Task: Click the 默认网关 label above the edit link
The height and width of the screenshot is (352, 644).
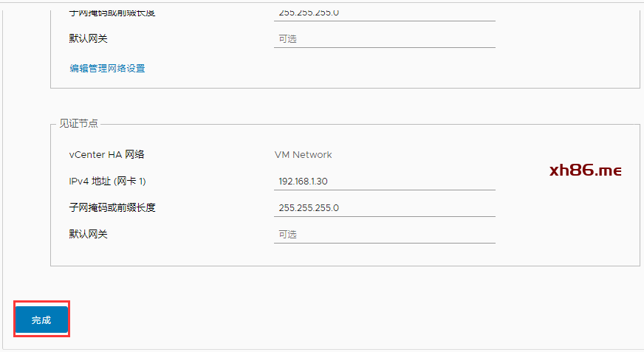Action: pos(89,39)
